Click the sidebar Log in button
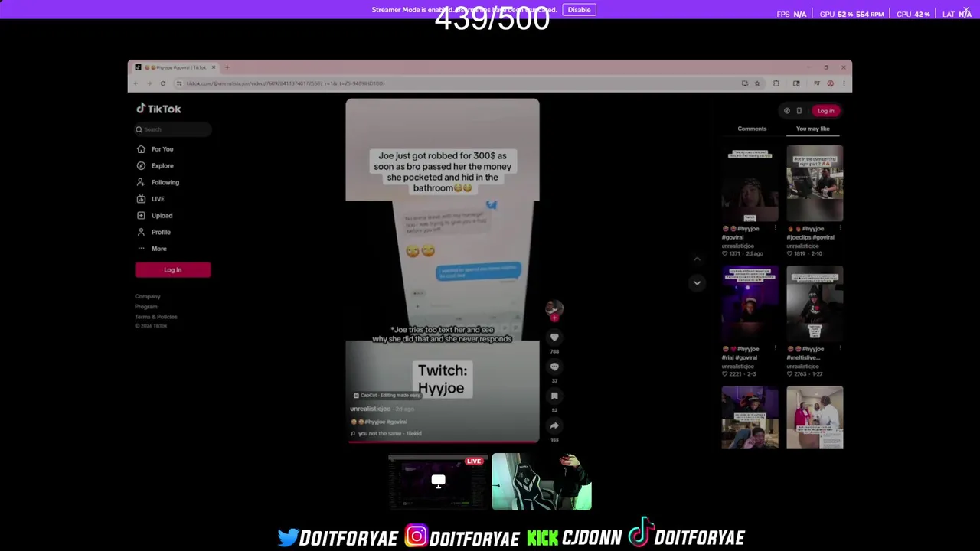The image size is (980, 551). [x=172, y=269]
